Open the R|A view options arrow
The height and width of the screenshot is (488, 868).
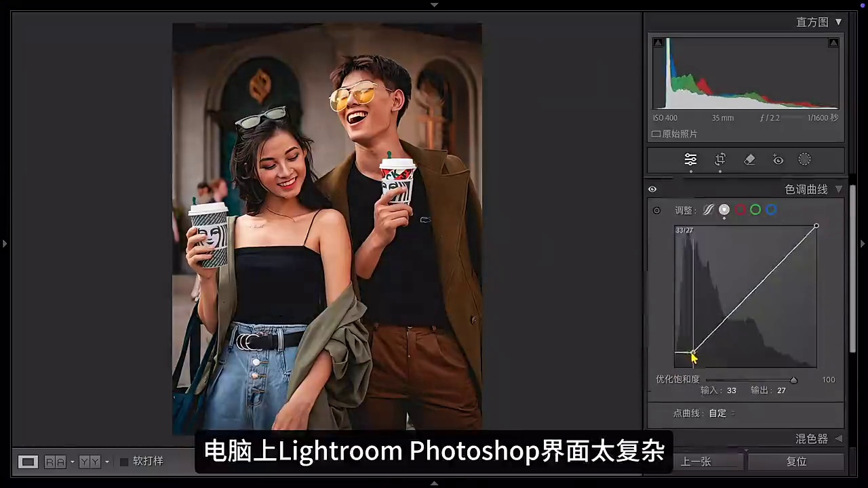[x=73, y=462]
